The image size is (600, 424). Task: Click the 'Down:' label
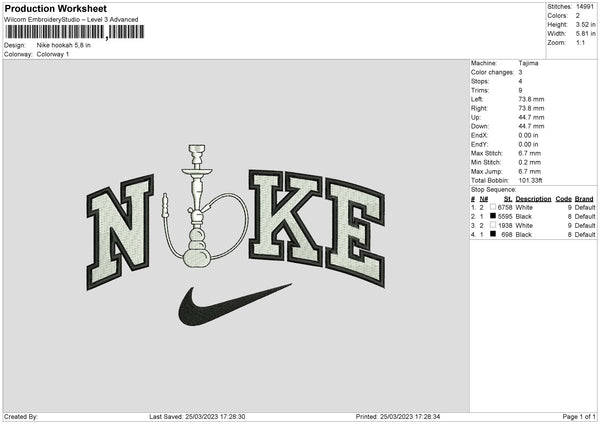(x=480, y=126)
